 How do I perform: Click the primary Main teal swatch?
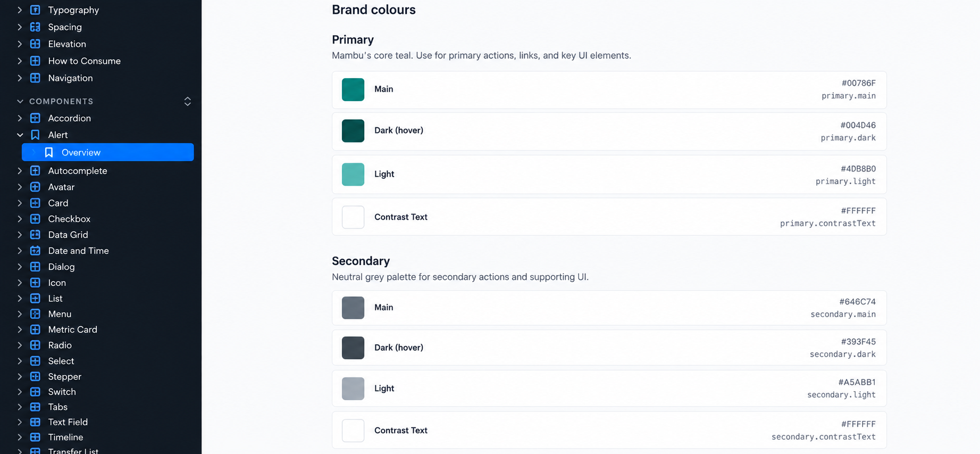[353, 89]
